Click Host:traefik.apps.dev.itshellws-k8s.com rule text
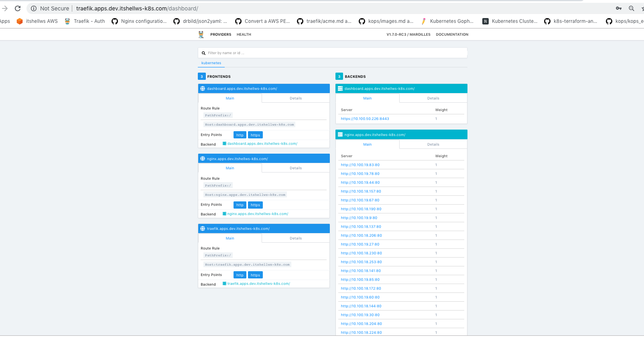The width and height of the screenshot is (644, 337). [x=247, y=265]
